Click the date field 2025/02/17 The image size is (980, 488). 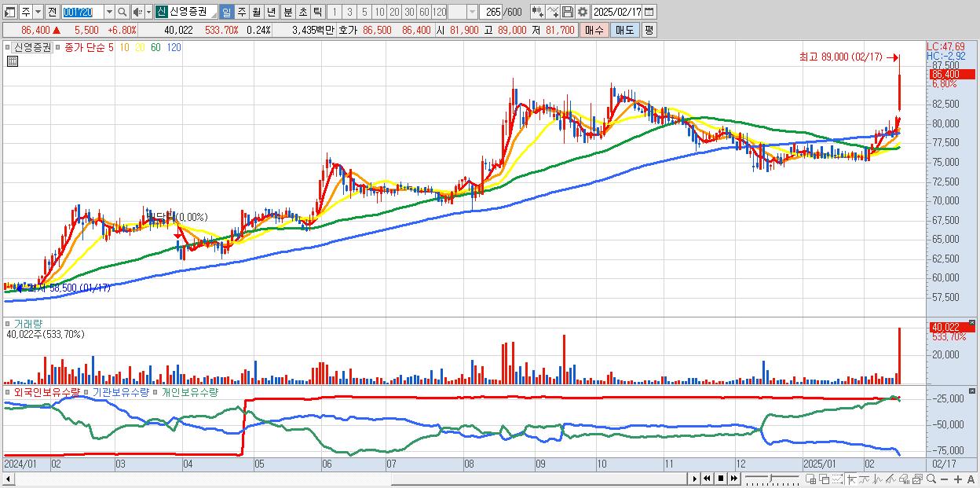coord(616,12)
